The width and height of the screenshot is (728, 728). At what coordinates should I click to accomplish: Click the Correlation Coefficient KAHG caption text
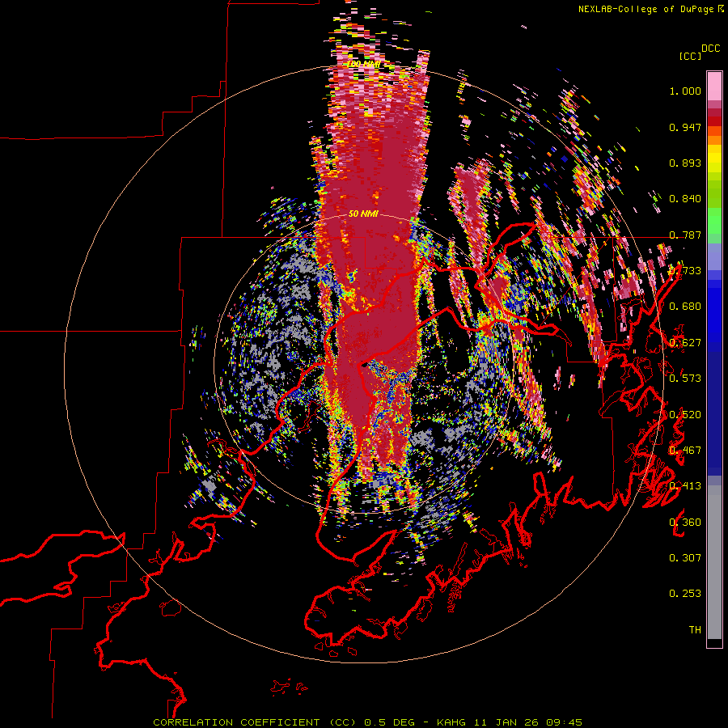(368, 722)
